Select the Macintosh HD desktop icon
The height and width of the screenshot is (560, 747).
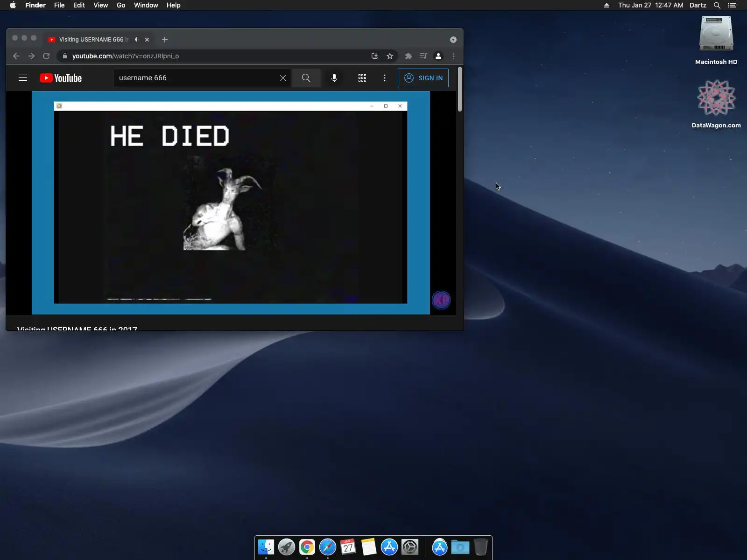click(x=716, y=41)
